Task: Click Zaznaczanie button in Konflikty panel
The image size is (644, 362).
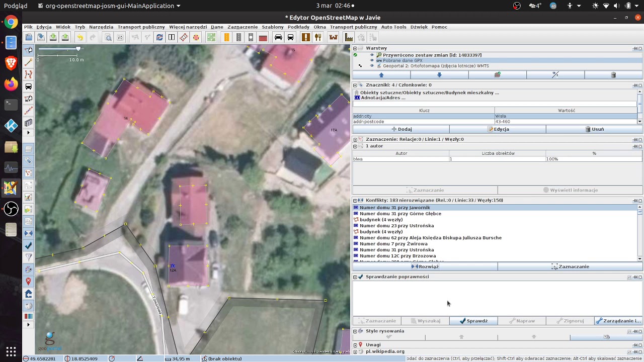Action: [570, 266]
